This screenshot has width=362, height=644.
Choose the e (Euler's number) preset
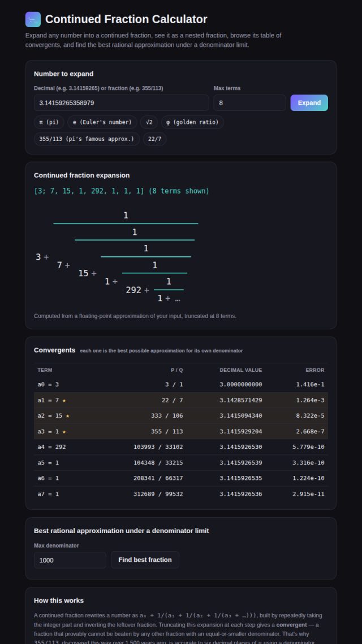coord(102,122)
